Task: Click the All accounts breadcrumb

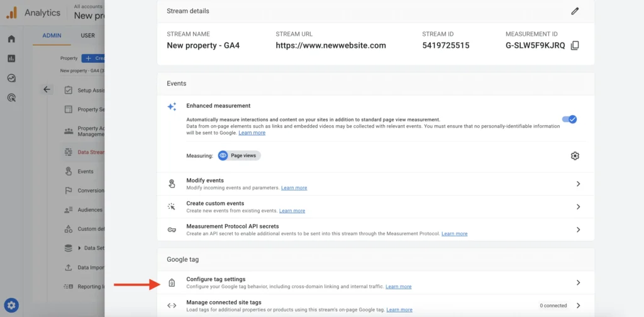Action: tap(89, 6)
